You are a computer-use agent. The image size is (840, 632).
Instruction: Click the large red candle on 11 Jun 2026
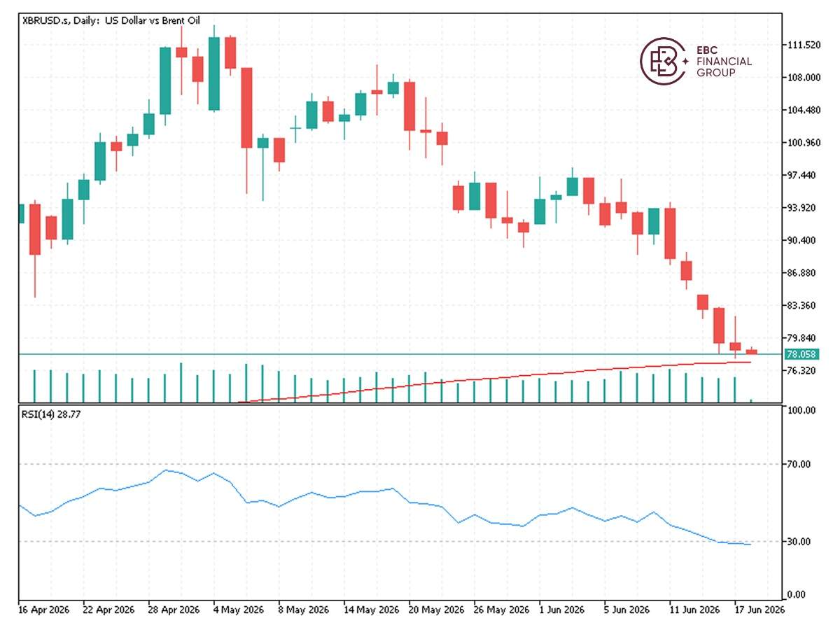click(670, 234)
